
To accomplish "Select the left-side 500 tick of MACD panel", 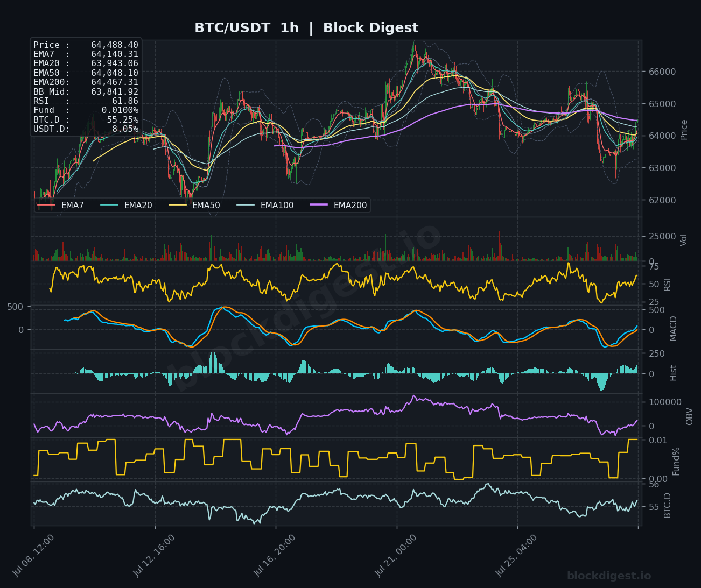I will click(15, 307).
